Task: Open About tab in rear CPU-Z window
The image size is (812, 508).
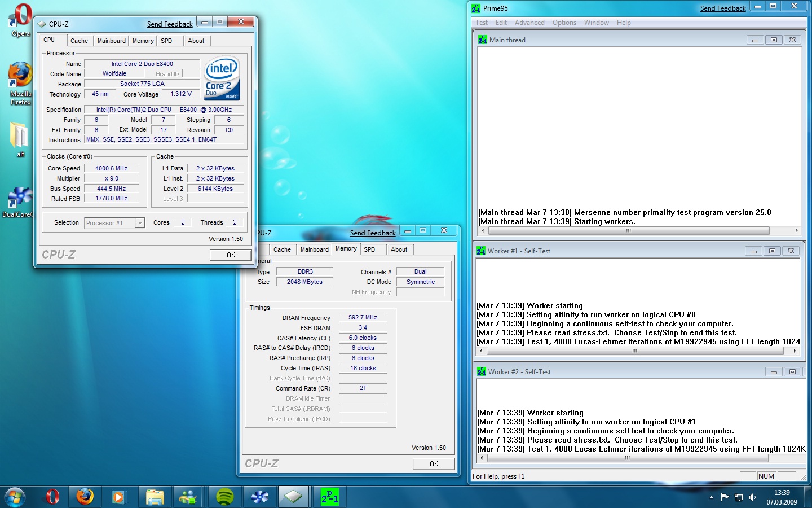Action: click(x=399, y=249)
